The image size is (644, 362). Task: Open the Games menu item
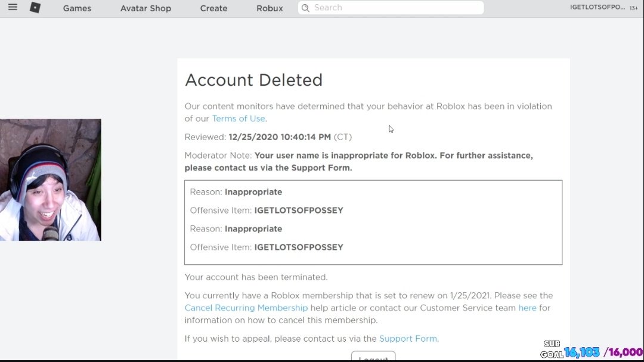coord(77,8)
